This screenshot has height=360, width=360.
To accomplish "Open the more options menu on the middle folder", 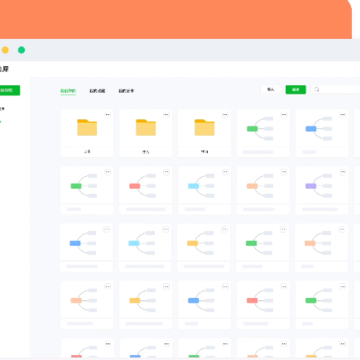I will (x=166, y=115).
